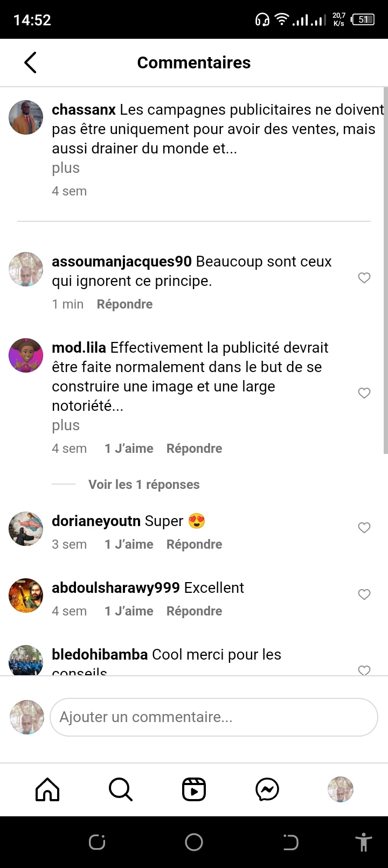
Task: Open Messenger chats icon
Action: 267,790
